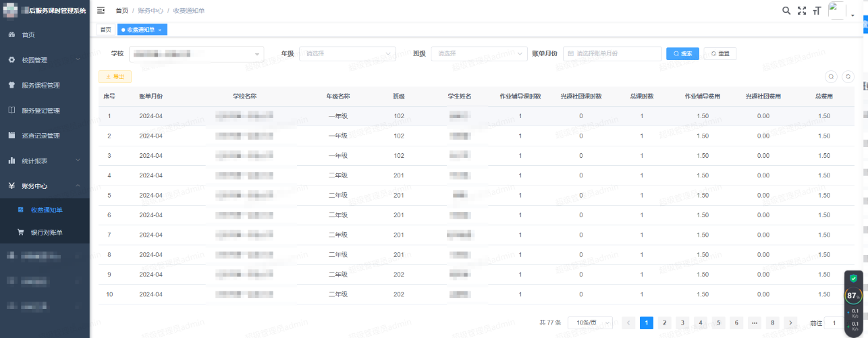Select page 8 in pagination
This screenshot has height=338, width=868.
pos(773,322)
